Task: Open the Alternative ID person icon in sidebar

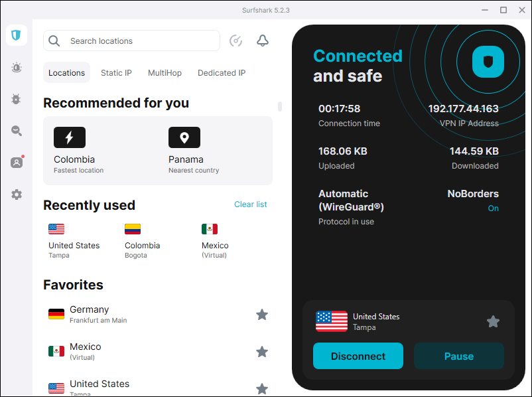Action: tap(17, 163)
